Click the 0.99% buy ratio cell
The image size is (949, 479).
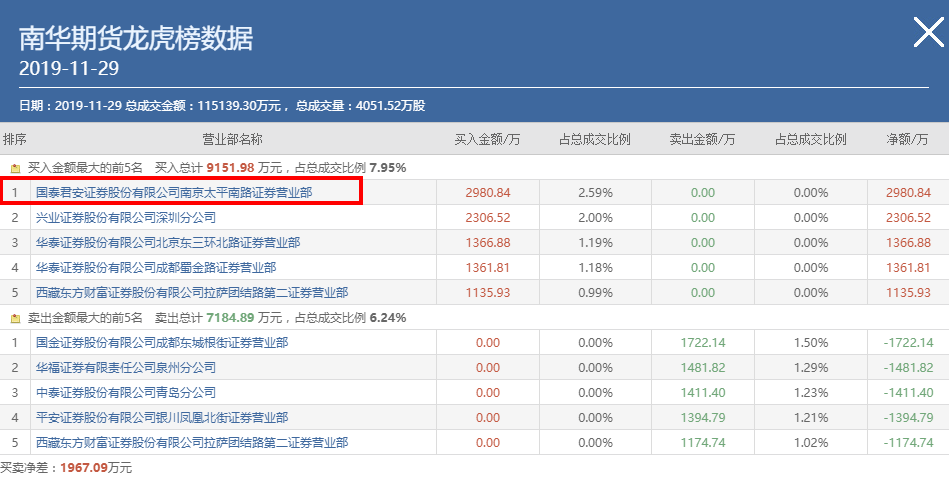pyautogui.click(x=596, y=292)
